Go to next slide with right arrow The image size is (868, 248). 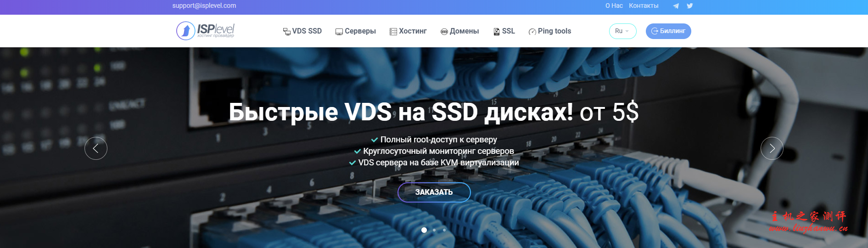coord(772,148)
